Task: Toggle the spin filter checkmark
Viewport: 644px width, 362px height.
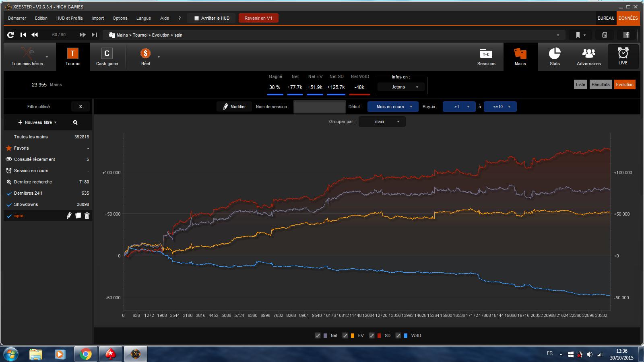Action: (9, 216)
